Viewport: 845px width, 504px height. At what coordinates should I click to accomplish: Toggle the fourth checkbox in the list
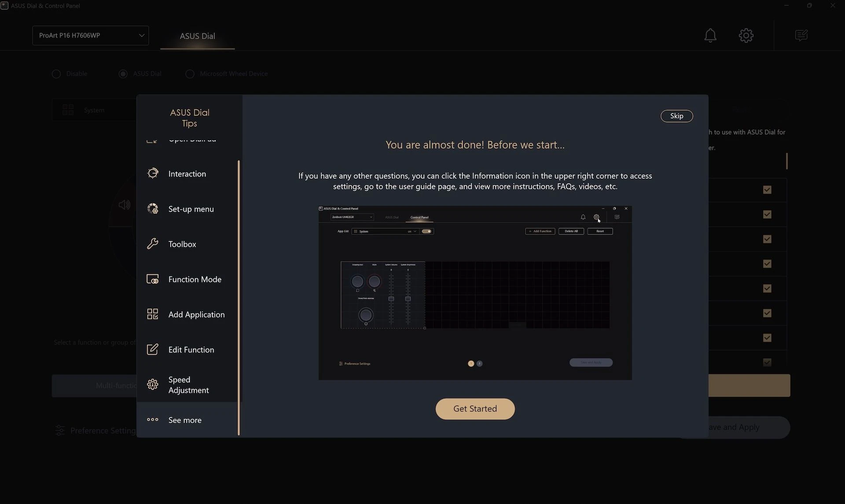pyautogui.click(x=767, y=263)
